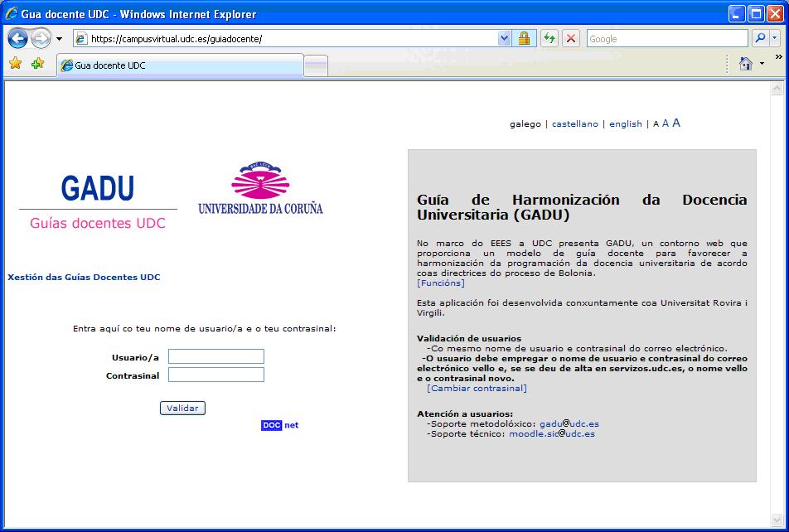Open the [Cambiar contrasinal] link
Screen dimensions: 789x532
tap(477, 388)
